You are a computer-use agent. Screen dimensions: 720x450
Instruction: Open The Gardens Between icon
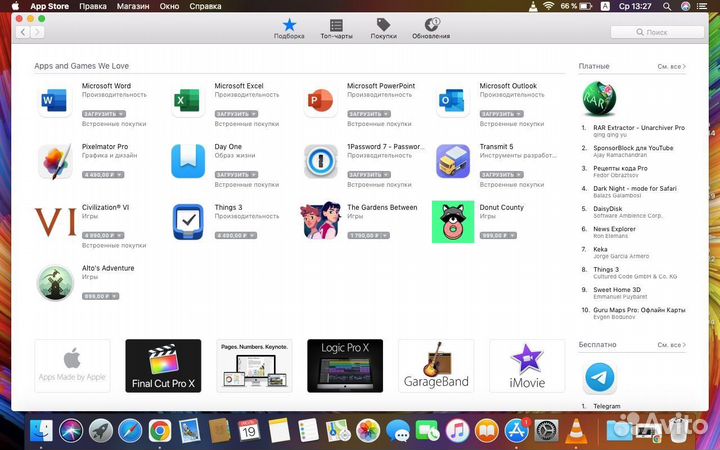[321, 220]
